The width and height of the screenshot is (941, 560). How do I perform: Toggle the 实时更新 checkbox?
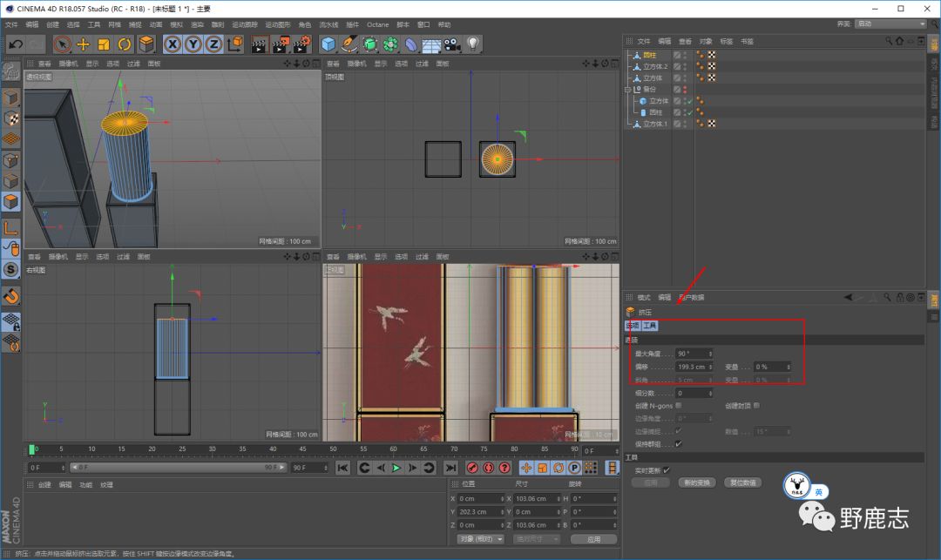pyautogui.click(x=667, y=469)
